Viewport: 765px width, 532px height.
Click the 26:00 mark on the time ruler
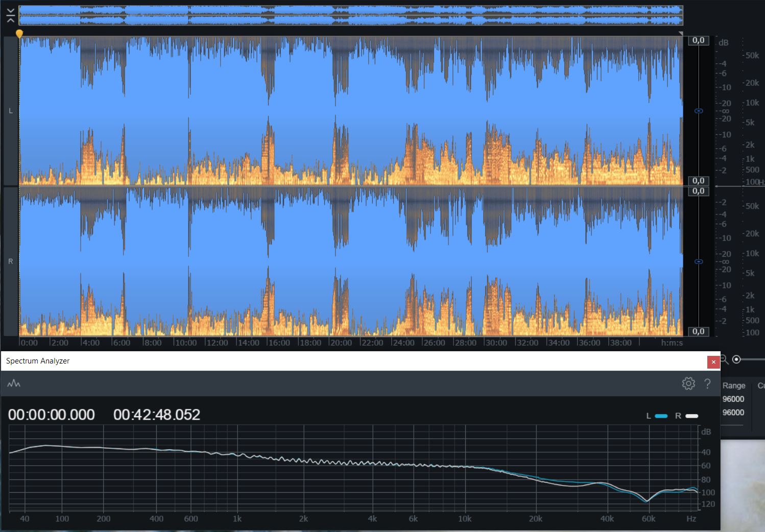[x=434, y=343]
